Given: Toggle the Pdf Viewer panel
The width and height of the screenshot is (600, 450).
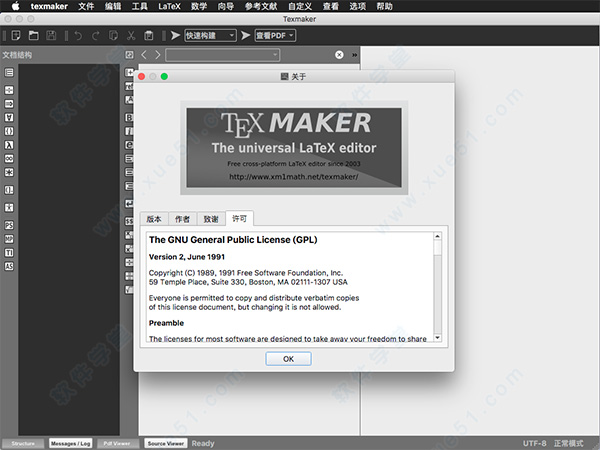Looking at the screenshot, I should 117,443.
